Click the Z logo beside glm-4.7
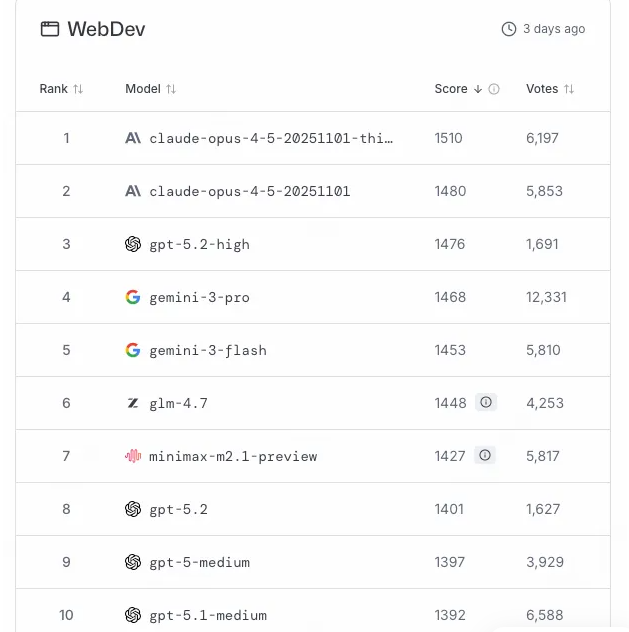Screen dimensions: 629x632 133,403
